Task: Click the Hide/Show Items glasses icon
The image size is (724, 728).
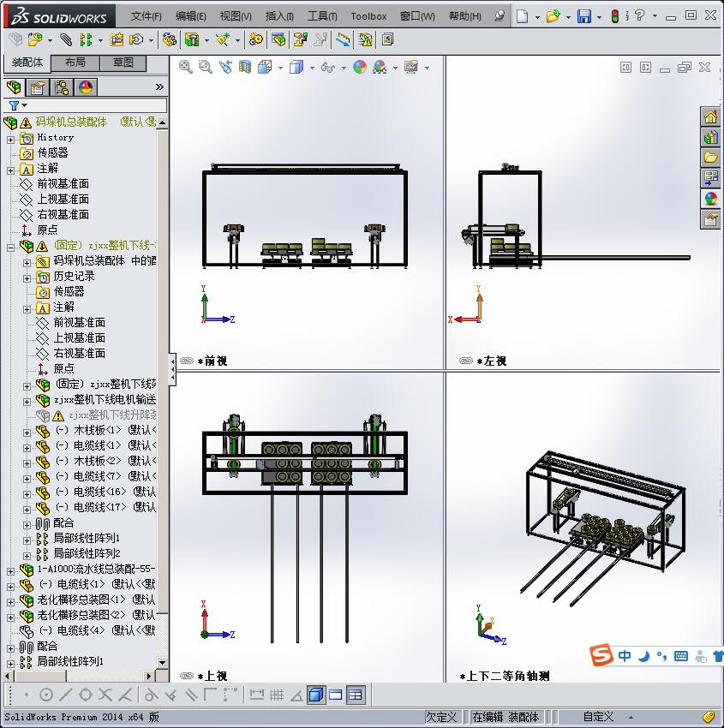Action: 328,68
